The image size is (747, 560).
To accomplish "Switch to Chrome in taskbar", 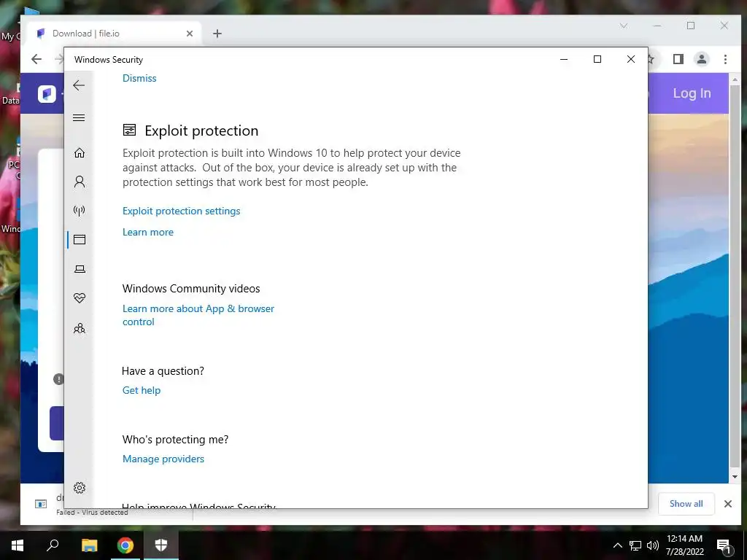I will pyautogui.click(x=125, y=545).
